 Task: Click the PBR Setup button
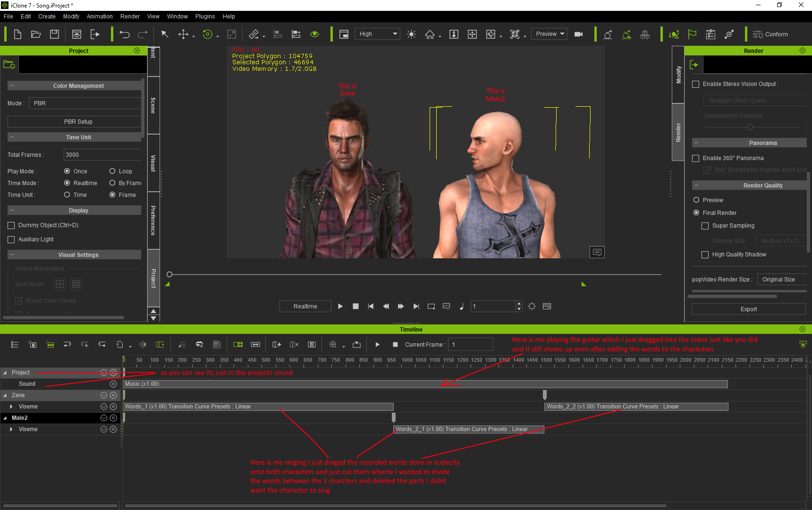point(75,122)
